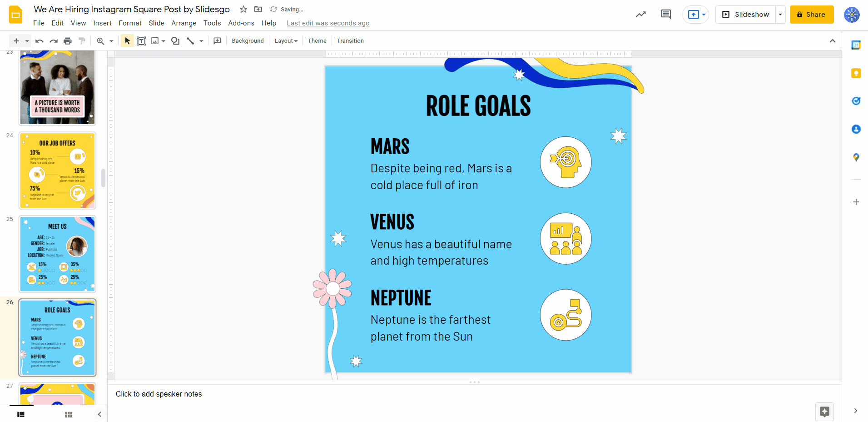Screen dimensions: 868x422
Task: Select the Text box tool
Action: pos(141,41)
